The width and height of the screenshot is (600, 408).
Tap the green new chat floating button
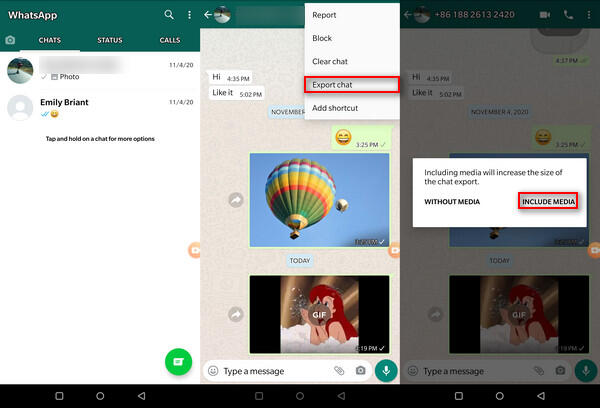[179, 360]
